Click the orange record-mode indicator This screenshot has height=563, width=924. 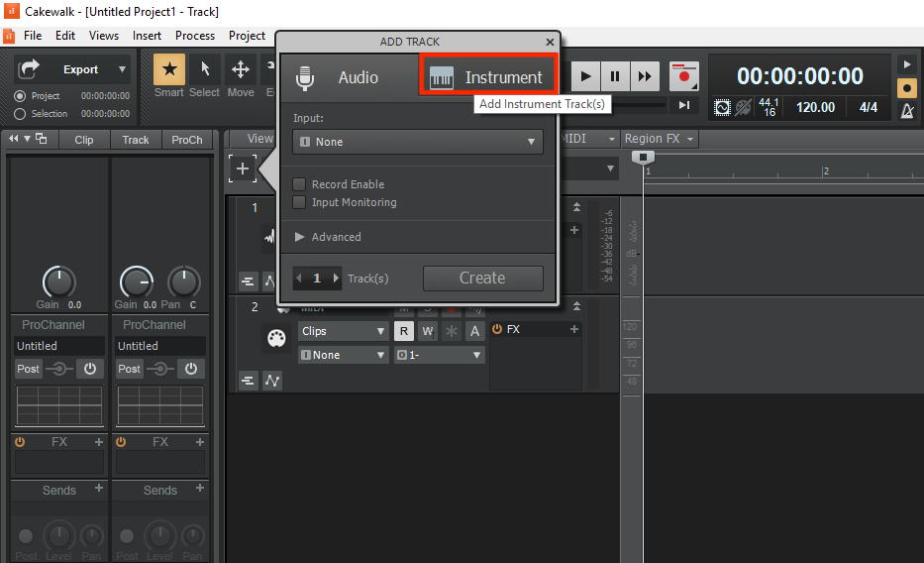click(907, 88)
